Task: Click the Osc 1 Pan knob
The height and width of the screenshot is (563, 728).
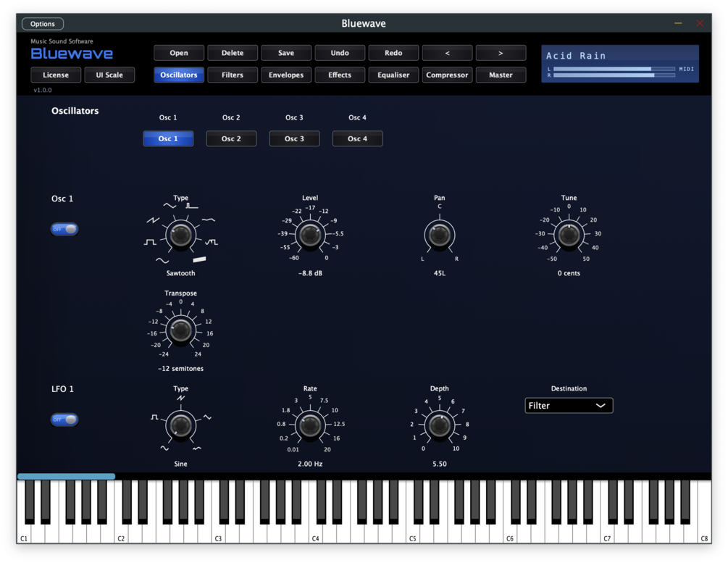Action: [x=439, y=235]
